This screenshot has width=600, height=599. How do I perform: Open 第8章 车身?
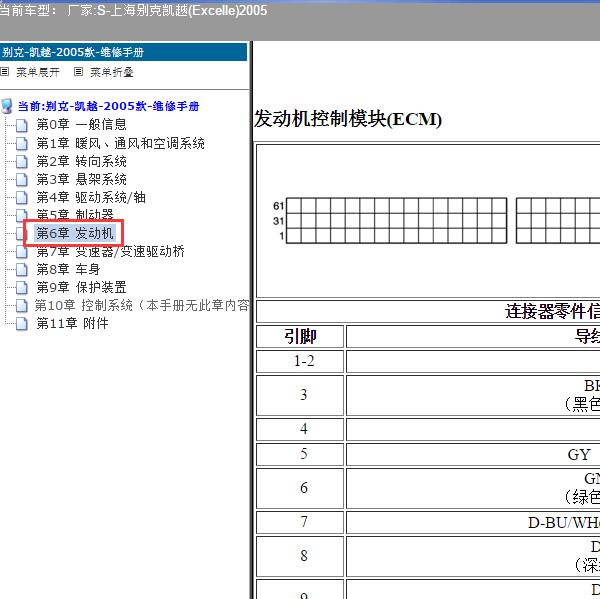pyautogui.click(x=68, y=269)
